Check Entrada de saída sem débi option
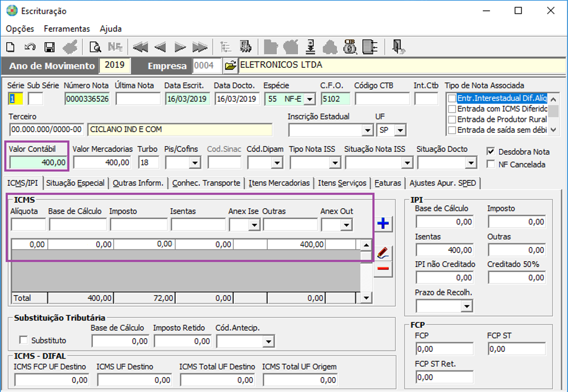 tap(452, 130)
